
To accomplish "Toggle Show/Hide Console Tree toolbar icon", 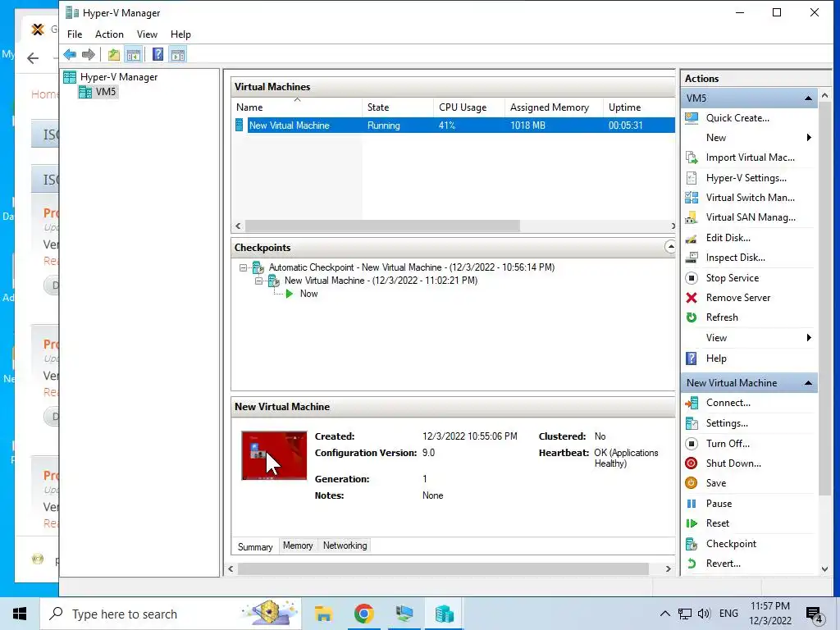I will pyautogui.click(x=134, y=55).
